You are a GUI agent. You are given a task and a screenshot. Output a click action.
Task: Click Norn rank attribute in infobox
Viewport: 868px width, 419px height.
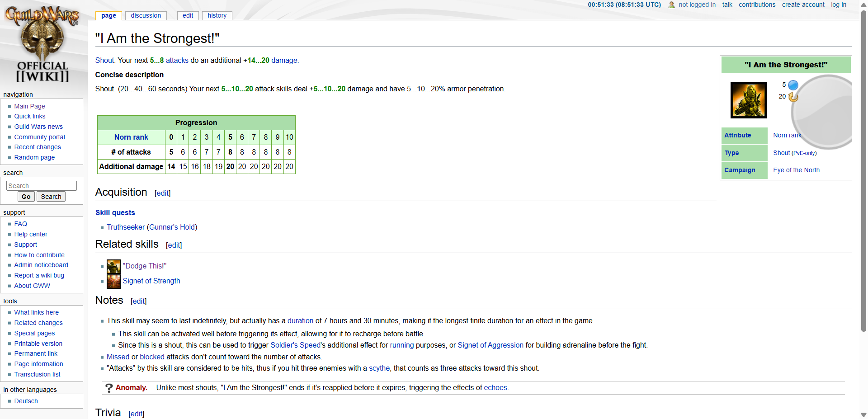click(x=787, y=135)
